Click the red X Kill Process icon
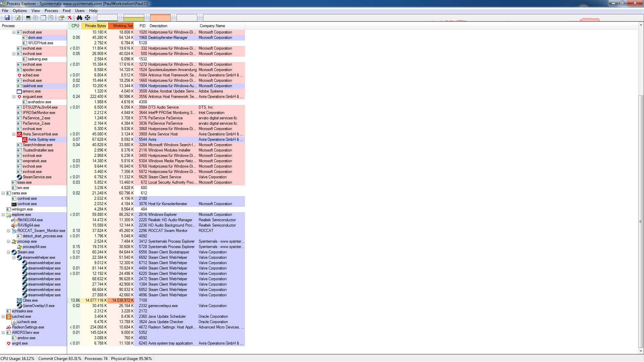 69,18
